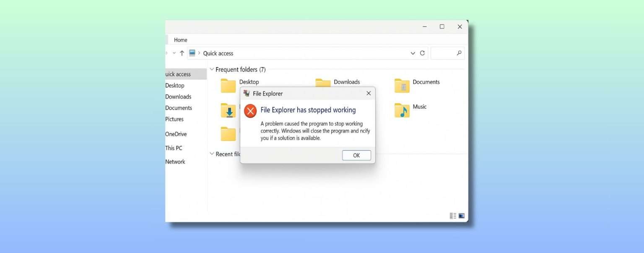This screenshot has height=253, width=644.
Task: Select the plain folder in the third row
Action: pyautogui.click(x=228, y=134)
